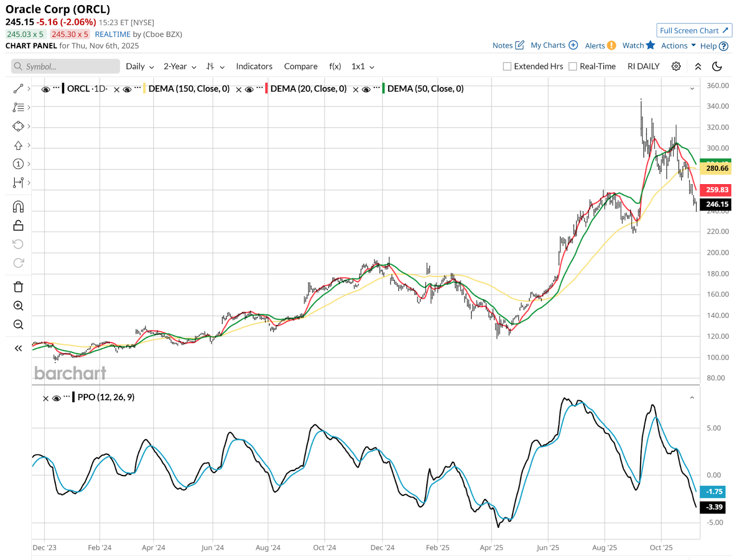The image size is (737, 560).
Task: Collapse the drawing toolbar with double chevron
Action: (x=18, y=348)
